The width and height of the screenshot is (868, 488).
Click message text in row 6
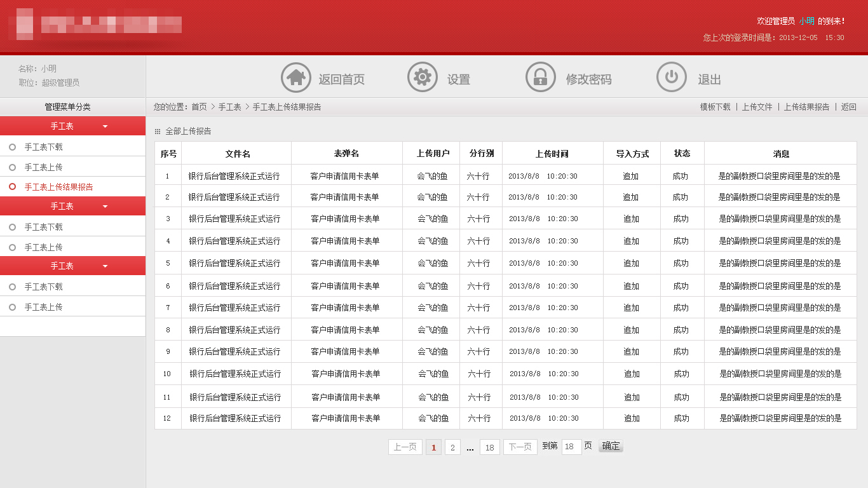[x=780, y=286]
